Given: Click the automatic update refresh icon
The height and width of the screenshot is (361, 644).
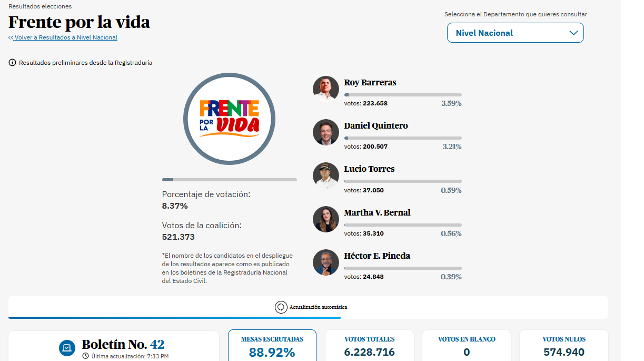Looking at the screenshot, I should click(x=281, y=307).
